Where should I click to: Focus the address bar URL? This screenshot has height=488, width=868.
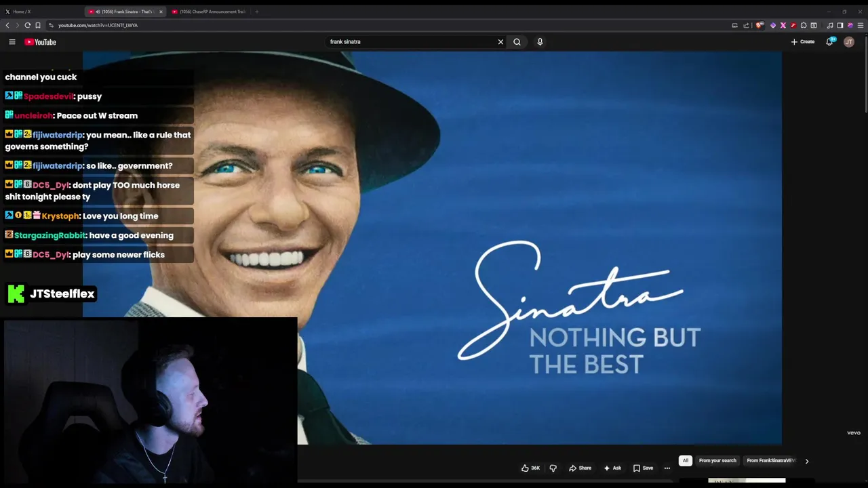(98, 25)
